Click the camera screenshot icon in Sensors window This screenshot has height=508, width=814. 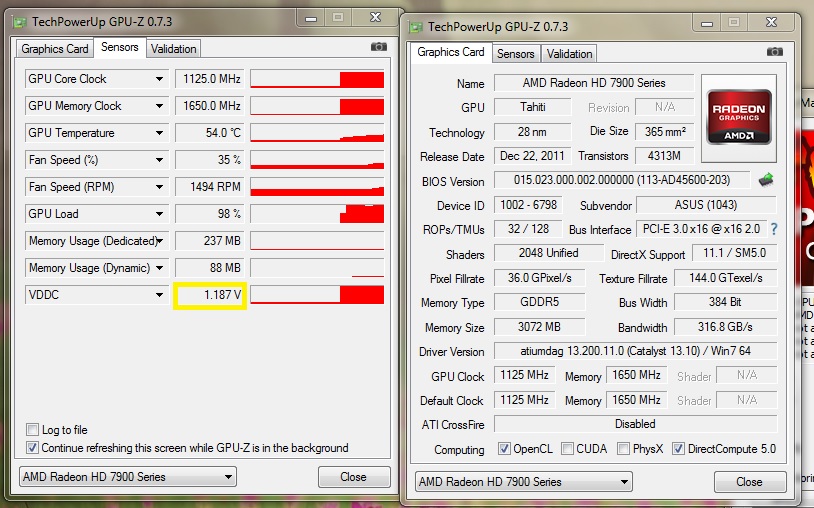click(x=378, y=47)
